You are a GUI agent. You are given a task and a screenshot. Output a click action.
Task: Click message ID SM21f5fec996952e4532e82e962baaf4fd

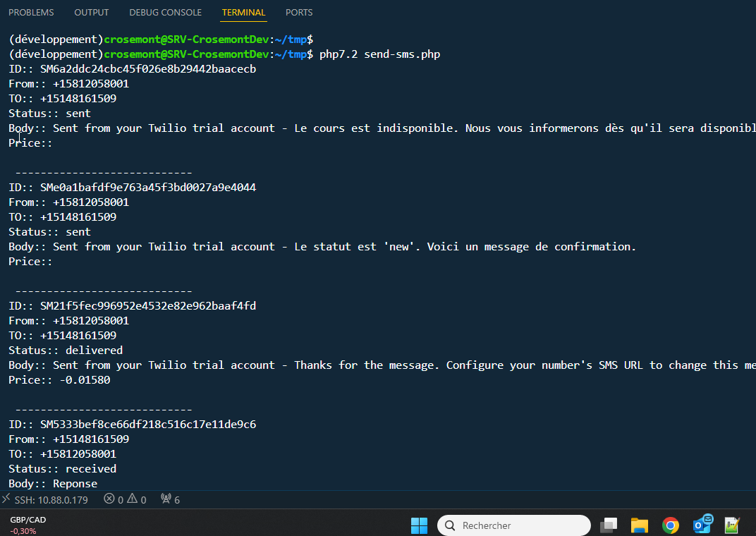(x=148, y=306)
